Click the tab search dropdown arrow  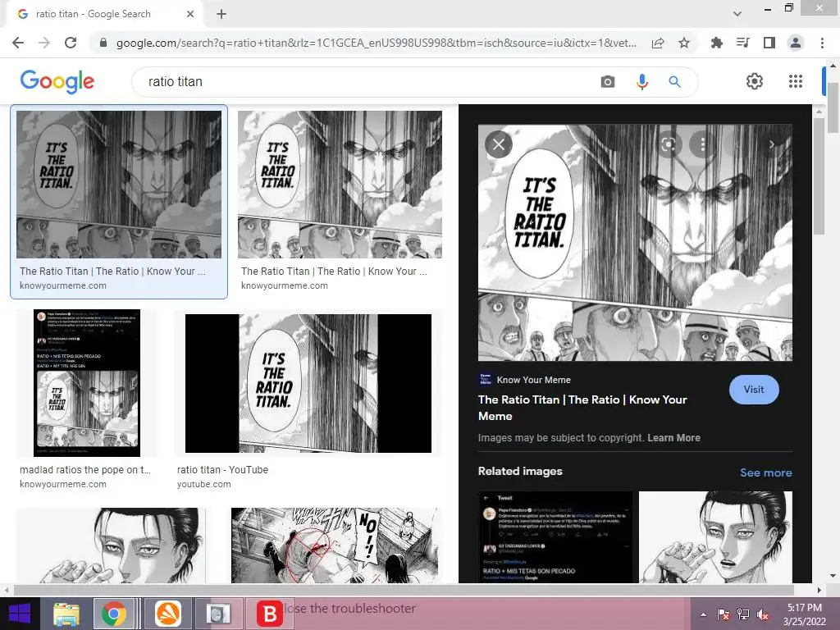pos(737,14)
